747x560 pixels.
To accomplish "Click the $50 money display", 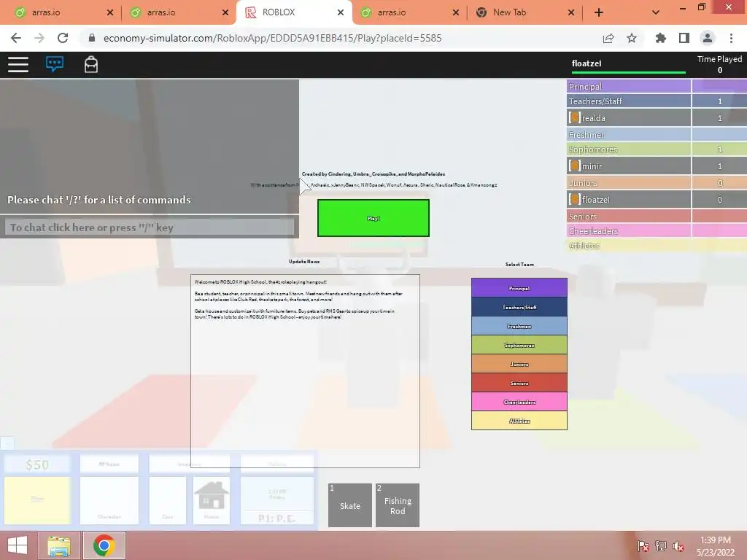I will (x=37, y=464).
